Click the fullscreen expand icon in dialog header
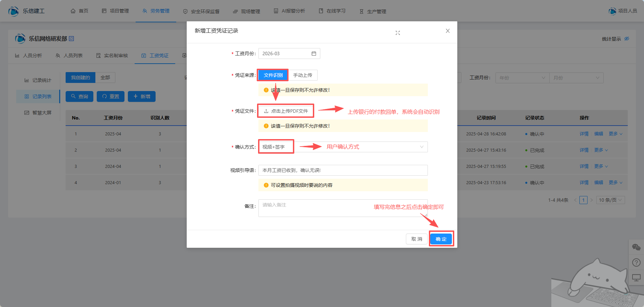644x307 pixels. [x=398, y=33]
